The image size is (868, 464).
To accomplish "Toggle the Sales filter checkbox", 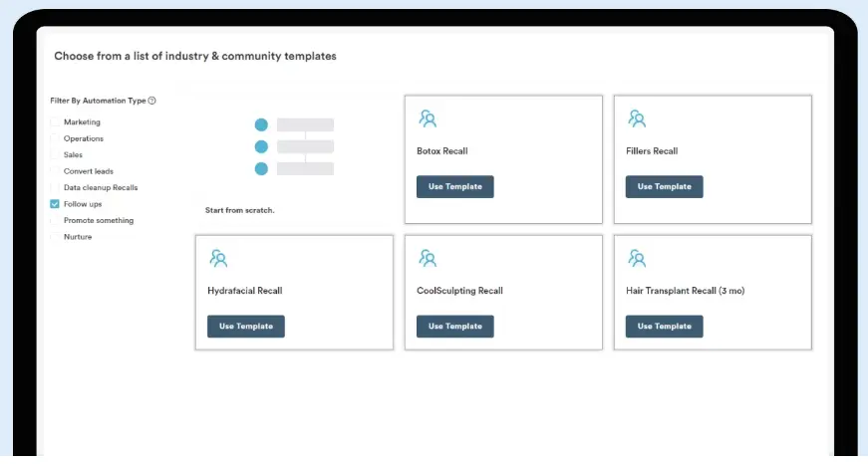I will pos(55,155).
